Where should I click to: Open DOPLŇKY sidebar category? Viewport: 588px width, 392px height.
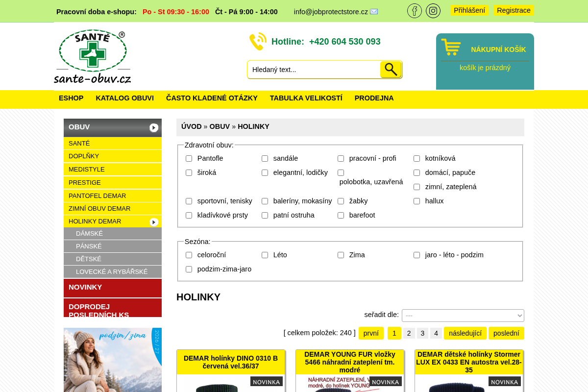pos(113,156)
